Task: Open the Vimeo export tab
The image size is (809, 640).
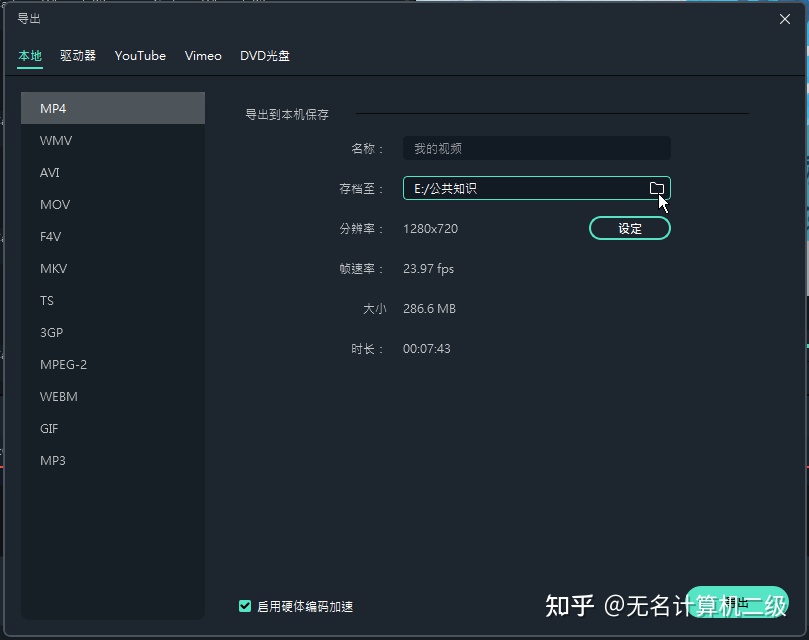Action: pyautogui.click(x=203, y=56)
